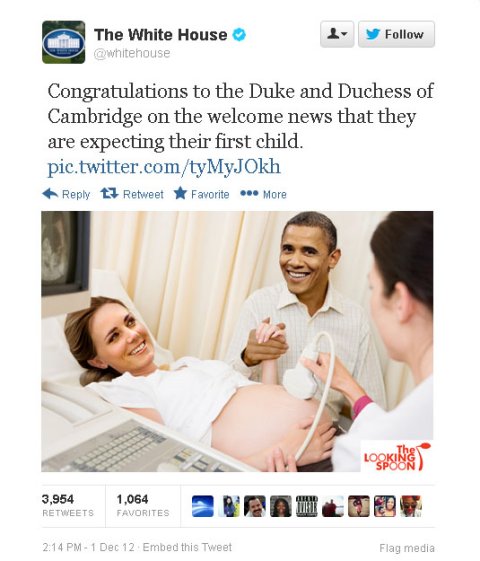Expand the More options menu
The image size is (480, 561).
pos(263,194)
